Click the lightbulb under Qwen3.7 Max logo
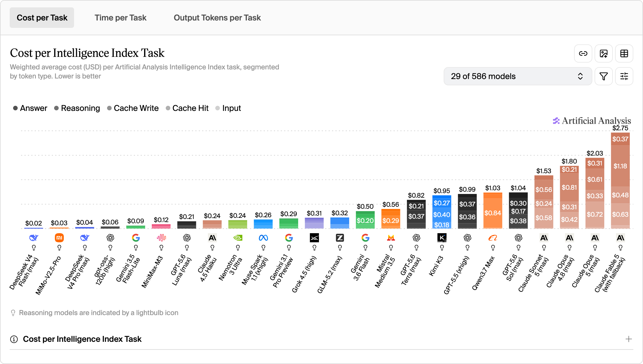 [x=493, y=248]
